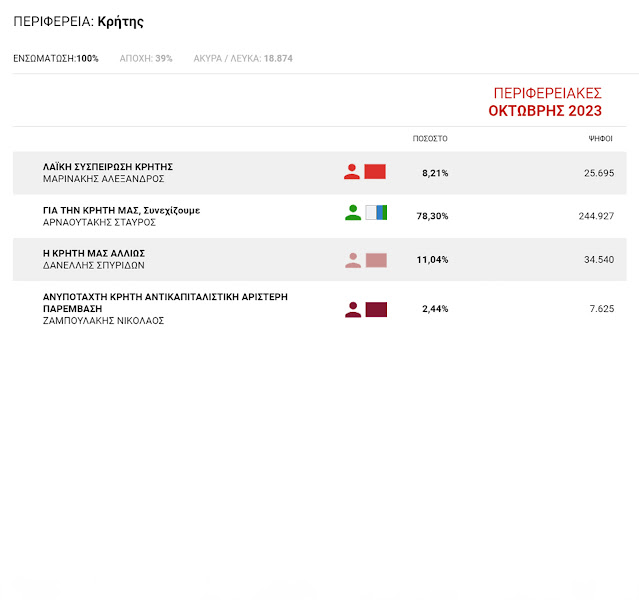639x600 pixels.
Task: Click the ΑΠΟΧΗ: 39% label
Action: 146,59
